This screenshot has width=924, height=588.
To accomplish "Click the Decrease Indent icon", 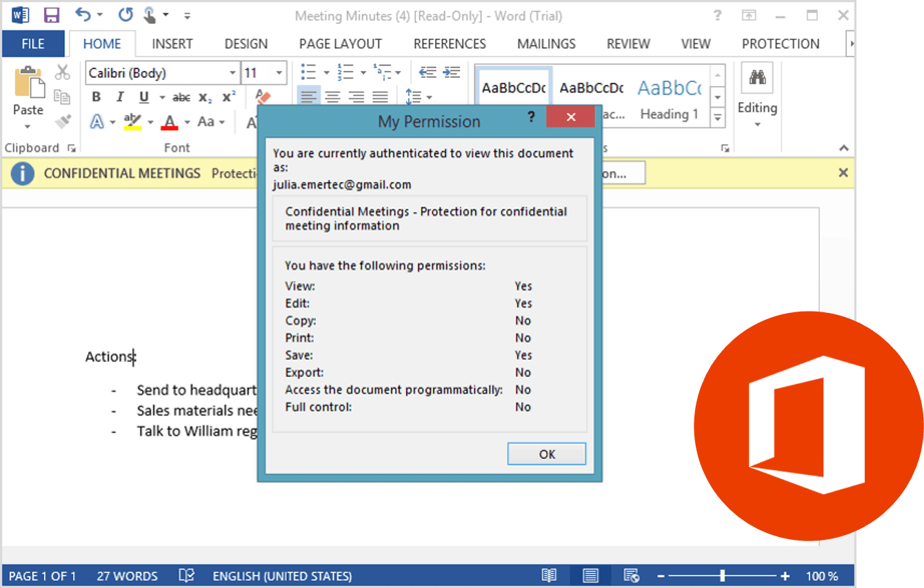I will (428, 72).
